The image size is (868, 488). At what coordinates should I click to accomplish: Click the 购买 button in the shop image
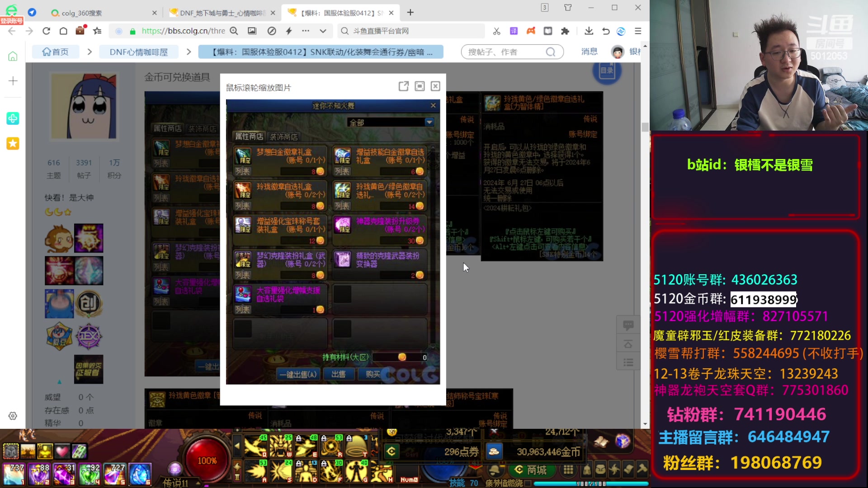tap(373, 374)
